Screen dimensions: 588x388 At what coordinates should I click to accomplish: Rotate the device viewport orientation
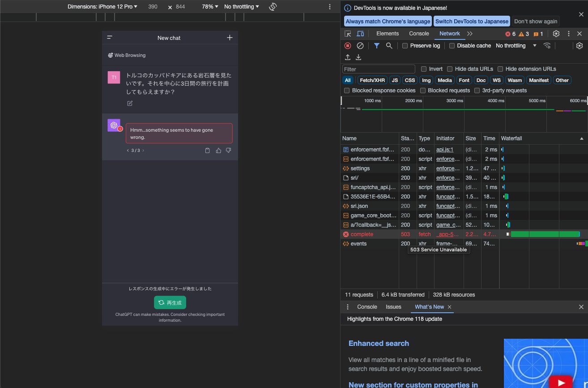coord(273,7)
